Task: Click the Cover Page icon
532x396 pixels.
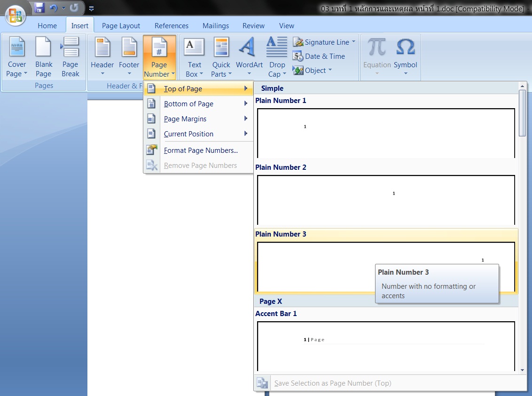Action: pyautogui.click(x=17, y=48)
